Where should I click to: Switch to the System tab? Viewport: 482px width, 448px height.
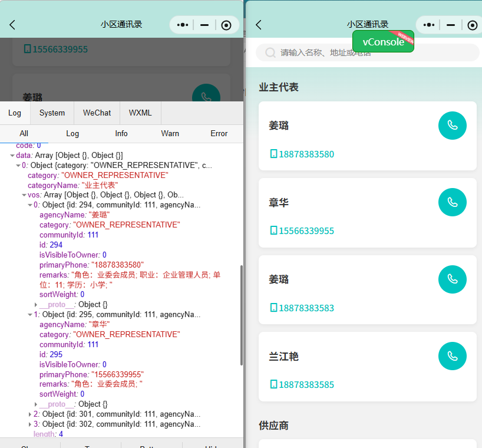[x=52, y=113]
